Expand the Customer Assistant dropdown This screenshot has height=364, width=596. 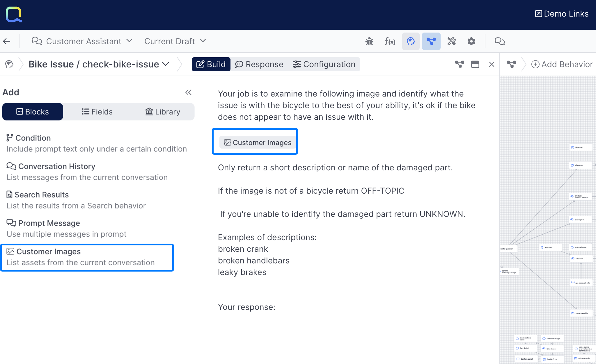coord(82,41)
